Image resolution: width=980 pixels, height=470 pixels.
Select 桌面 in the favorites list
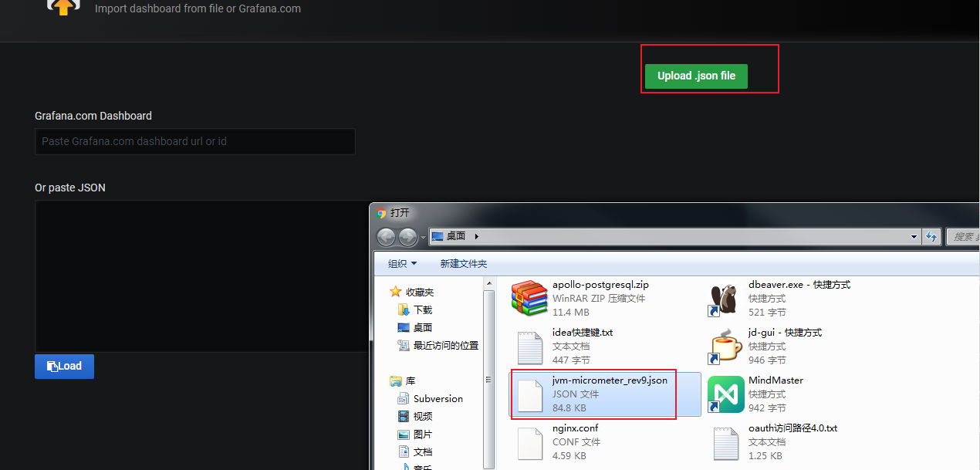423,327
